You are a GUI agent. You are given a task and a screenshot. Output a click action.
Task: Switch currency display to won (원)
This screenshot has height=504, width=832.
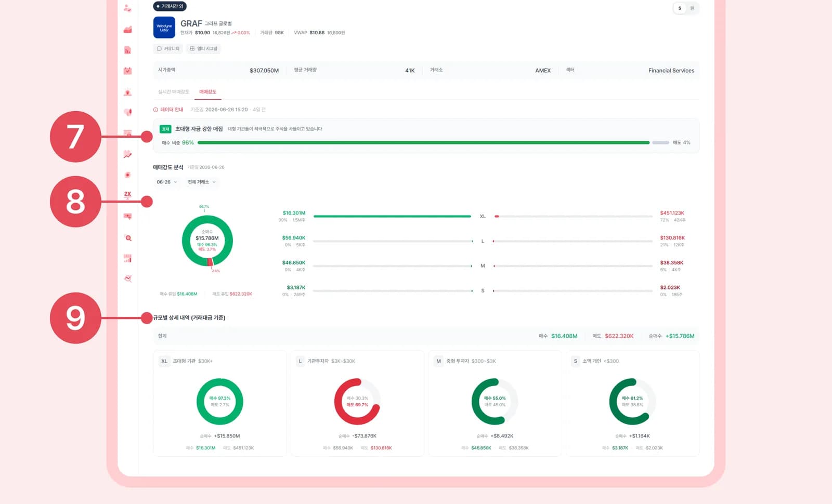[692, 8]
